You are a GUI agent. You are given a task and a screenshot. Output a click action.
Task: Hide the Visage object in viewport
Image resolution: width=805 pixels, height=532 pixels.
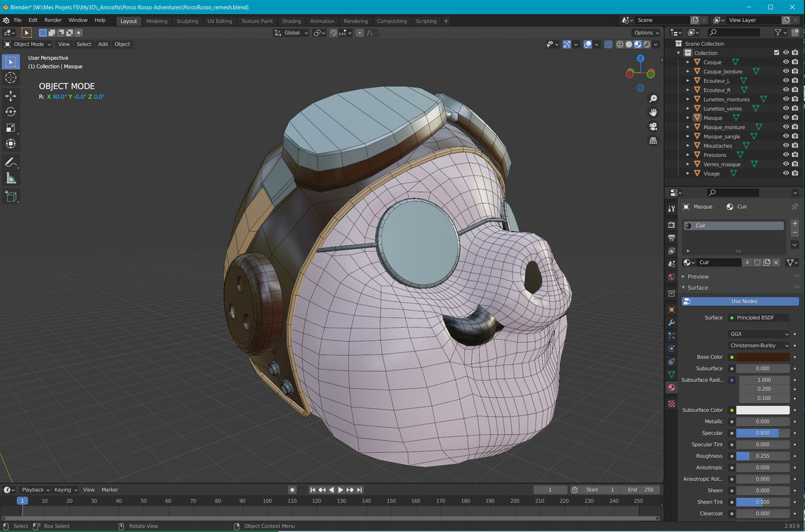pos(786,174)
